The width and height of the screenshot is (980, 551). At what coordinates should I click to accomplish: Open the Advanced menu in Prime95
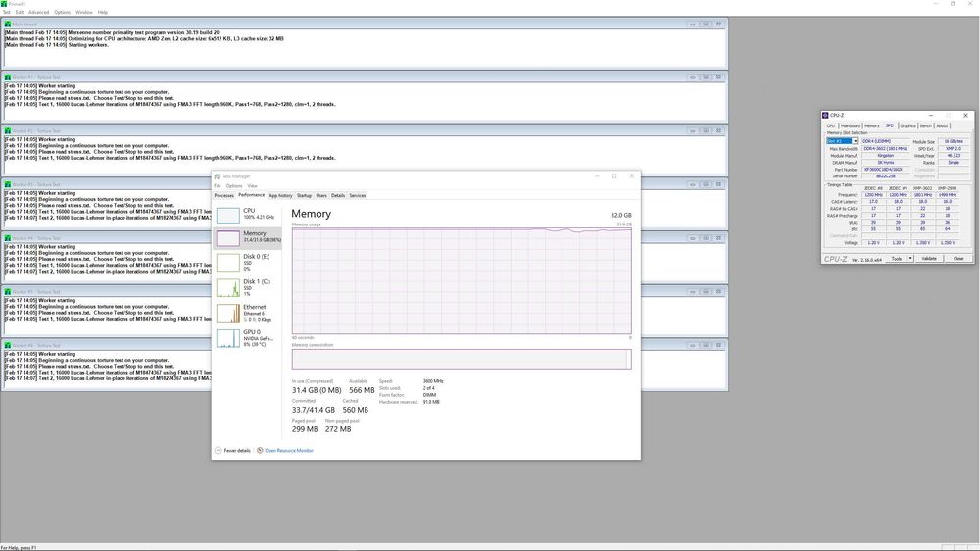click(x=38, y=12)
